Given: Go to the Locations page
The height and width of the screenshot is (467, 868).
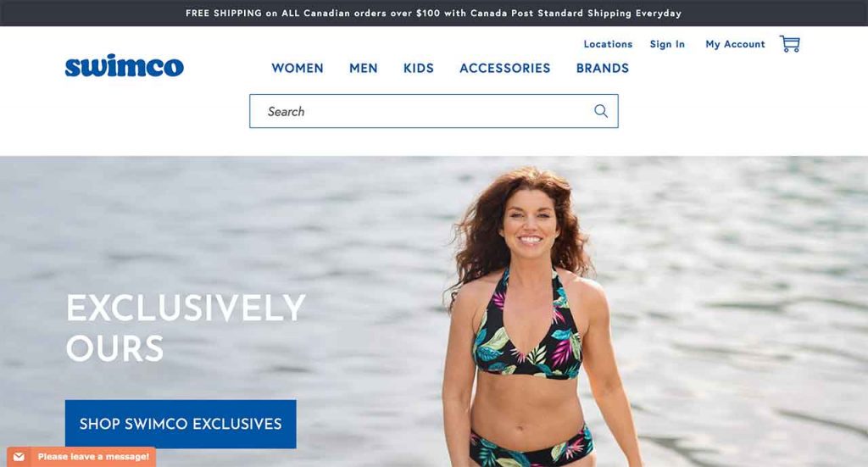Looking at the screenshot, I should (x=608, y=44).
